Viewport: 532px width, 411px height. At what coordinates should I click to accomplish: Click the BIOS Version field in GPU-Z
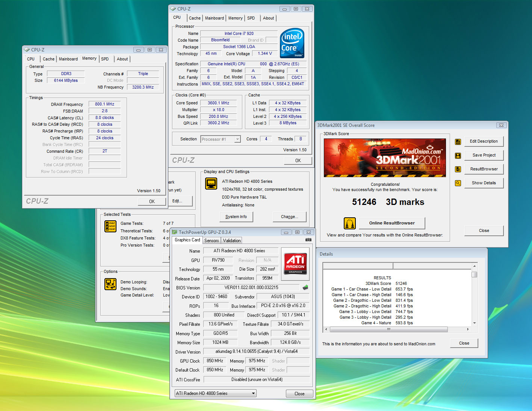click(251, 288)
